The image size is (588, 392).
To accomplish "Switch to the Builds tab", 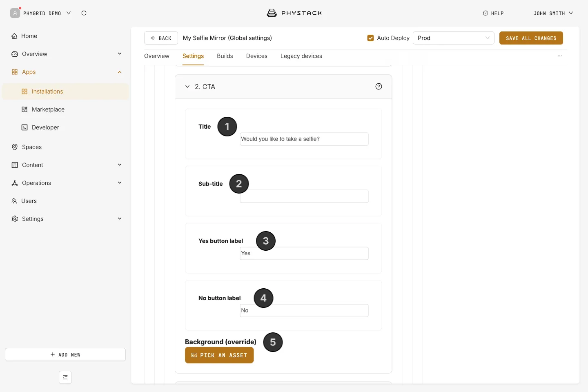I will click(x=225, y=56).
